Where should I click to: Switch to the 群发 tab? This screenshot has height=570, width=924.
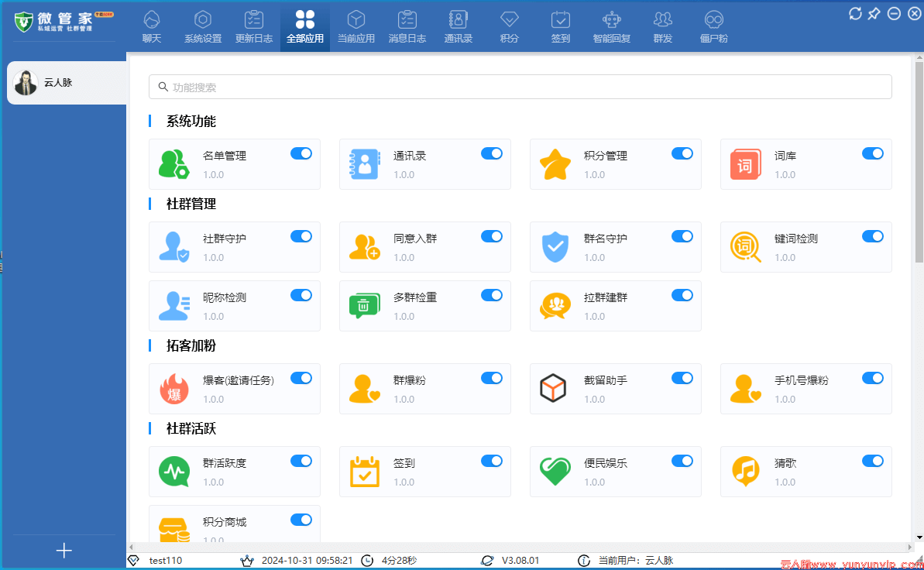663,26
